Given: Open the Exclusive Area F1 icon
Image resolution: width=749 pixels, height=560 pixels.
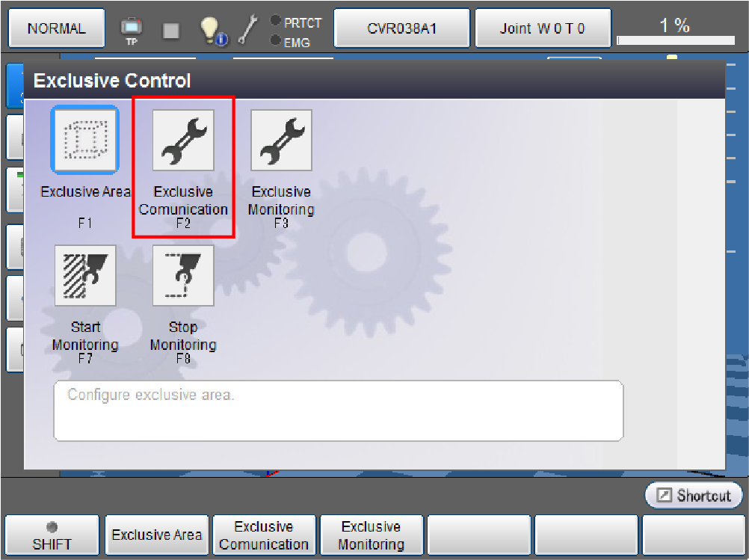Looking at the screenshot, I should tap(84, 140).
